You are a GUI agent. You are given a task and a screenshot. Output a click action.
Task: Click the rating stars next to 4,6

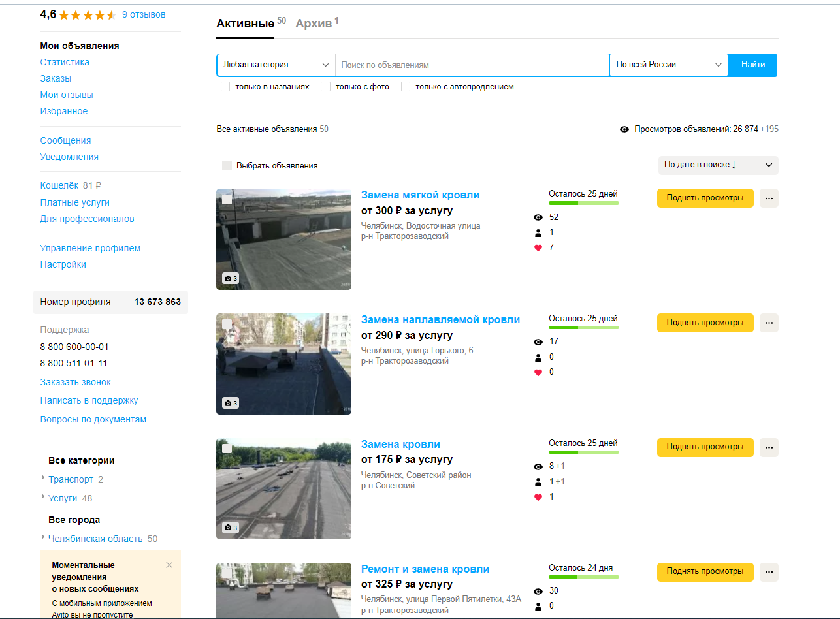(x=88, y=15)
